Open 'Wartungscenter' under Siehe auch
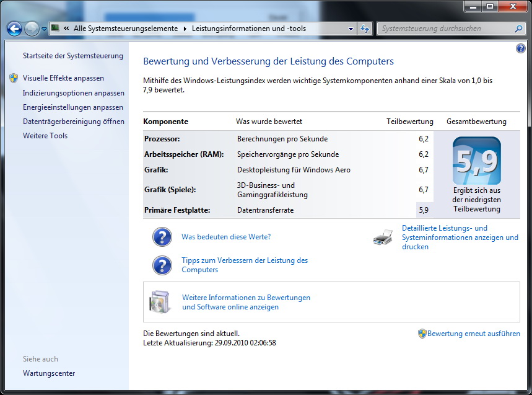Image resolution: width=532 pixels, height=395 pixels. [49, 373]
